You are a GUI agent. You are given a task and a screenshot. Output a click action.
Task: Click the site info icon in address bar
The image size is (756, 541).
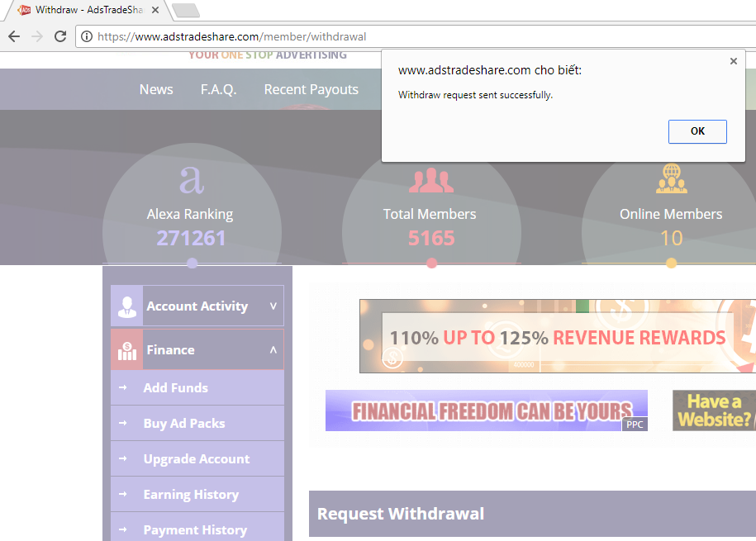87,36
